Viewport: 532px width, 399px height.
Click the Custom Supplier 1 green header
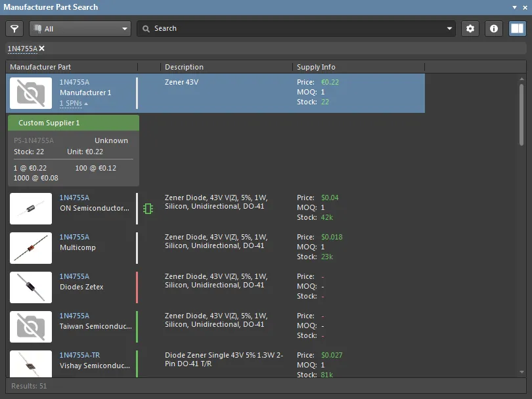73,123
